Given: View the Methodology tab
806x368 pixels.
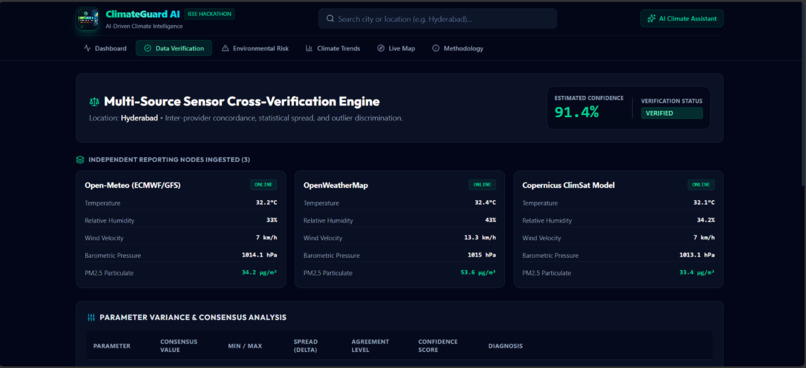Looking at the screenshot, I should click(x=457, y=48).
